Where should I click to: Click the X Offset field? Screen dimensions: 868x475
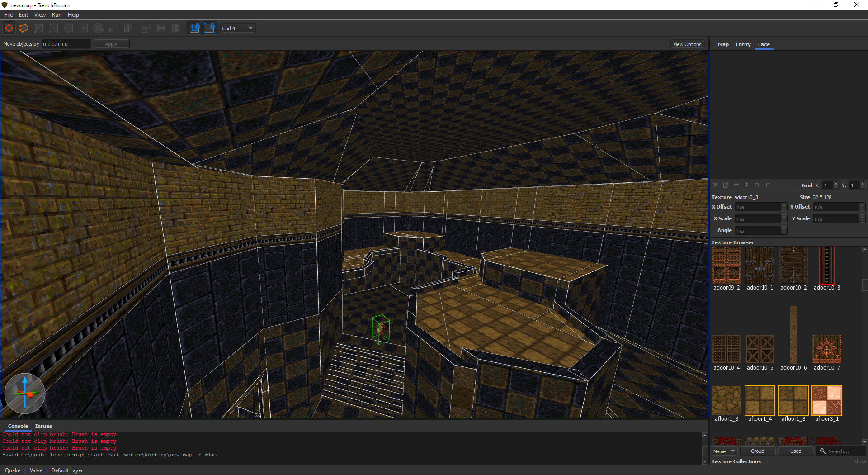point(760,207)
